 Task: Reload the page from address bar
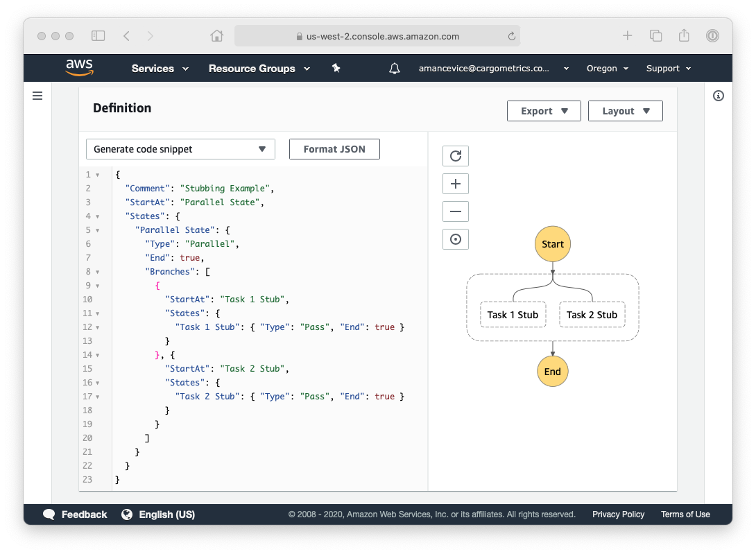(x=512, y=36)
